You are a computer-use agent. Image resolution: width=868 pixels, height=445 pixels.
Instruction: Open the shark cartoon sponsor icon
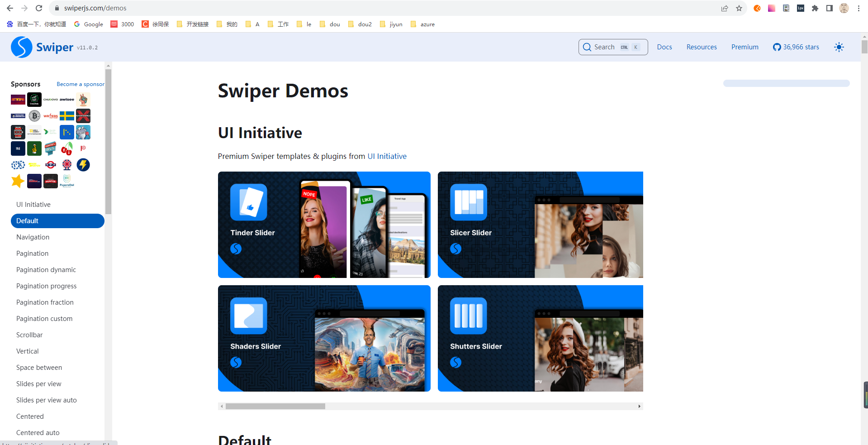83,132
